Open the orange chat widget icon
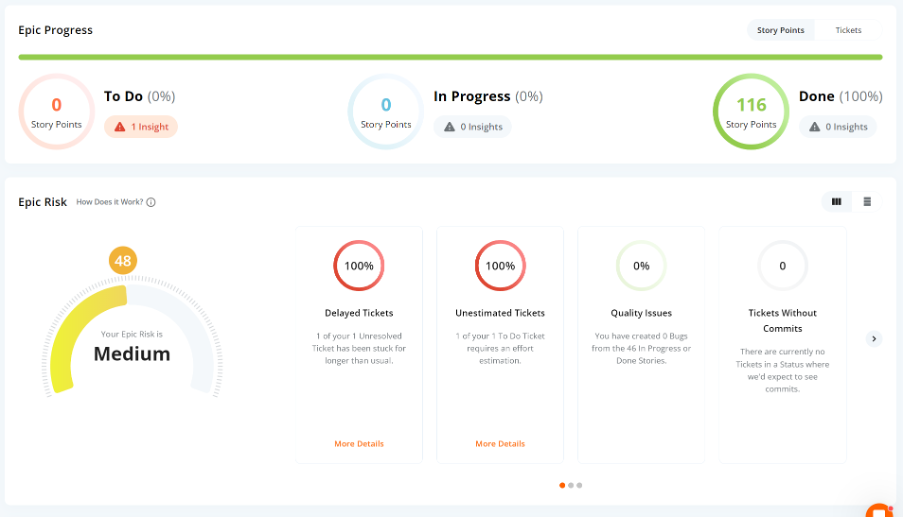The image size is (904, 518). coord(880,511)
